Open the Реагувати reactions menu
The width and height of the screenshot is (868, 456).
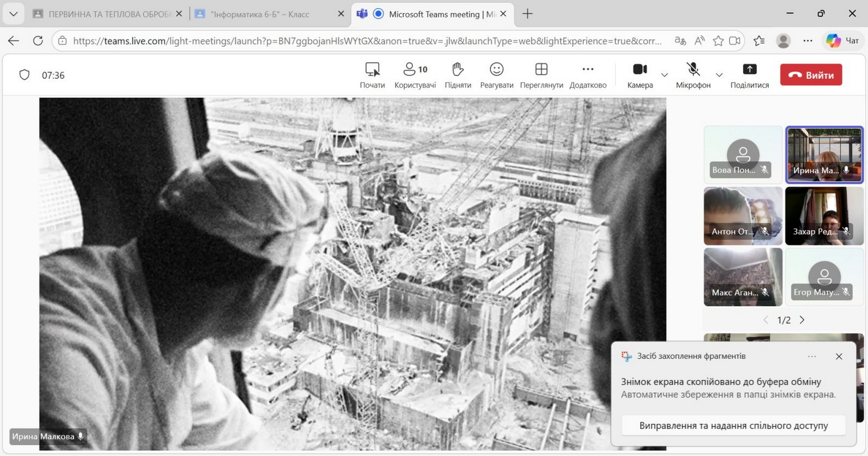[x=496, y=75]
